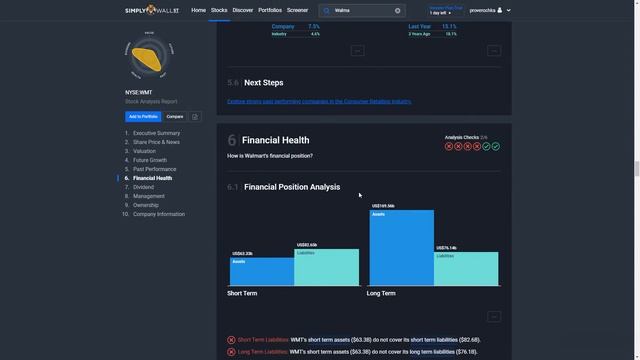Click the Last Year 15.1% value row
Viewport: 640px width, 360px height.
(432, 27)
